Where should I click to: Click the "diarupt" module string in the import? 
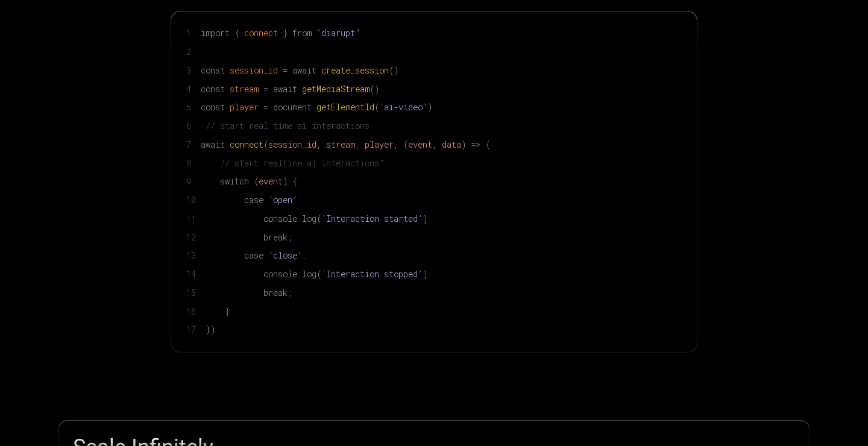click(x=338, y=33)
